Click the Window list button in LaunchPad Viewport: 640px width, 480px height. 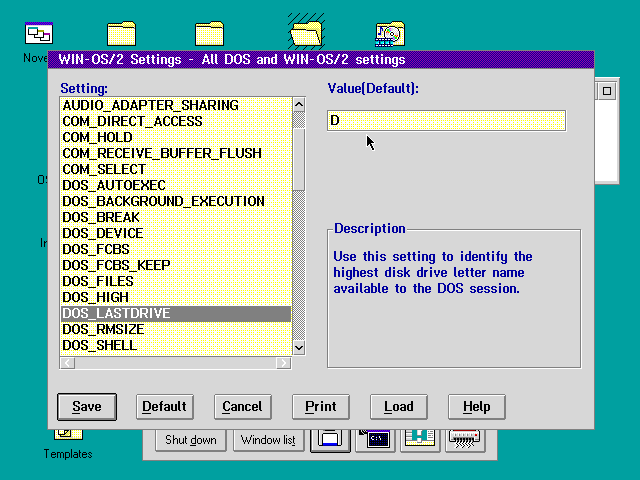coord(269,440)
